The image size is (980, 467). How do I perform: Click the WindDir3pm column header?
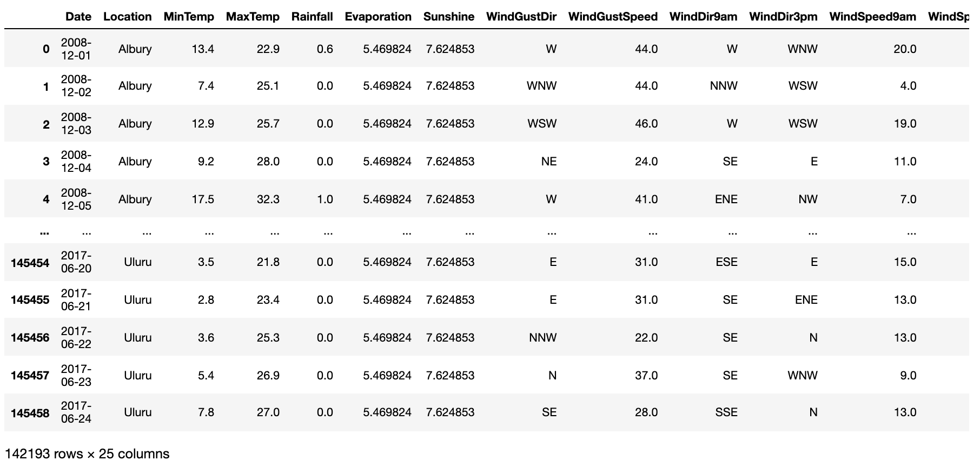pos(783,17)
